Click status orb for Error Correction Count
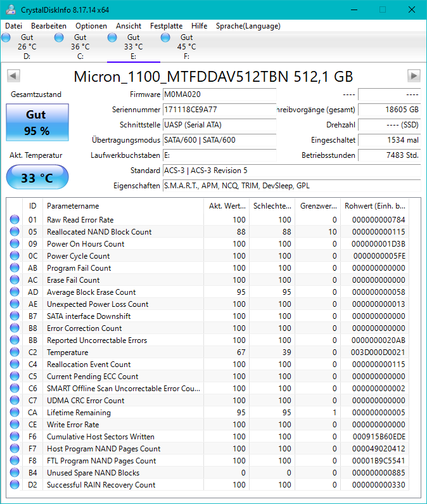 pos(15,328)
